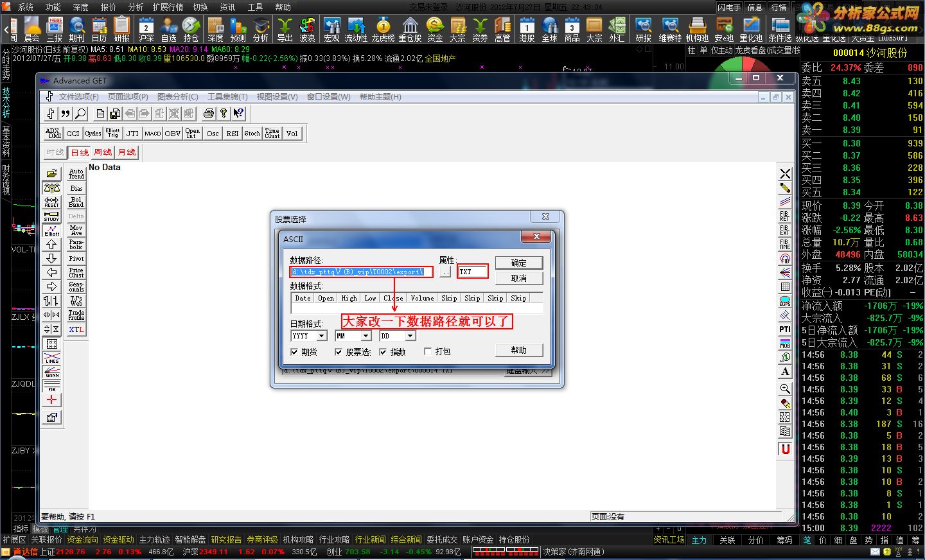Click the path browse .. button
This screenshot has height=560, width=925.
[x=445, y=272]
